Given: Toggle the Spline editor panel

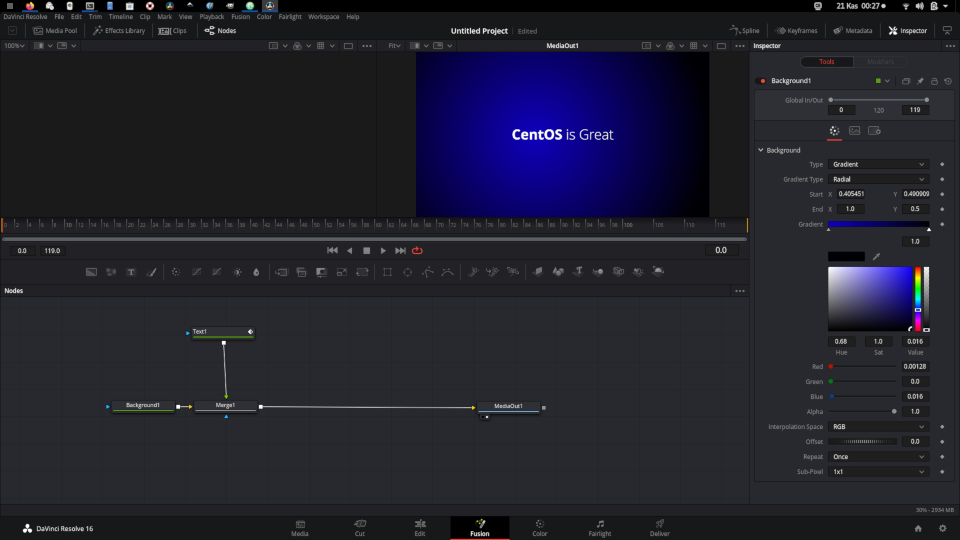Looking at the screenshot, I should point(744,31).
